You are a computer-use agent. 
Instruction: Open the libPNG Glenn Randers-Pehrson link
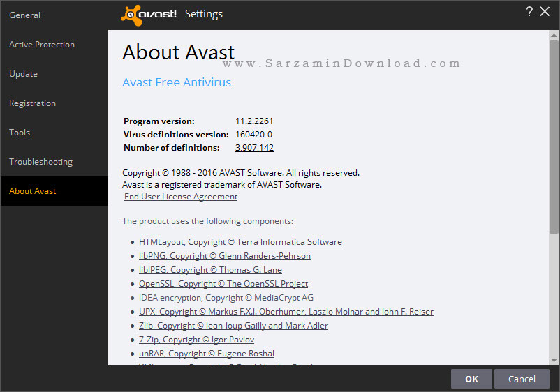(225, 256)
